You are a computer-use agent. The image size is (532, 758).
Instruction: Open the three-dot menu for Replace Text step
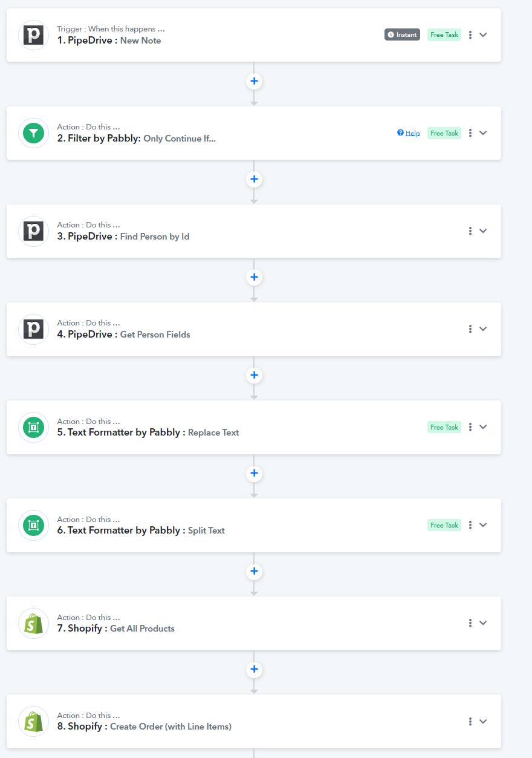coord(470,427)
